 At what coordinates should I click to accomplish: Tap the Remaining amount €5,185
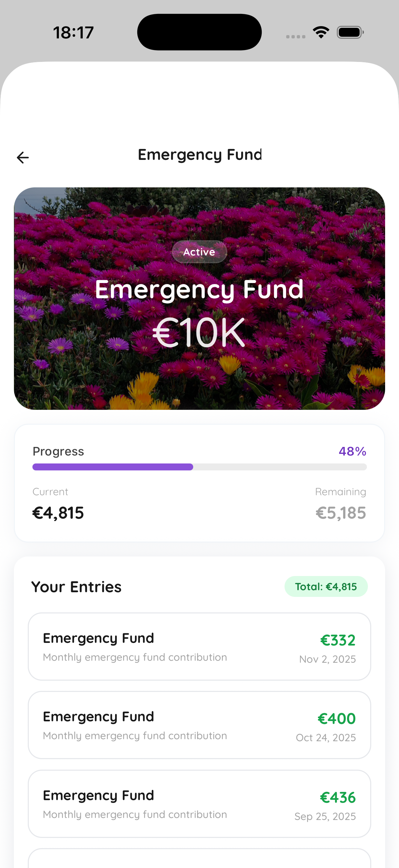click(x=340, y=513)
